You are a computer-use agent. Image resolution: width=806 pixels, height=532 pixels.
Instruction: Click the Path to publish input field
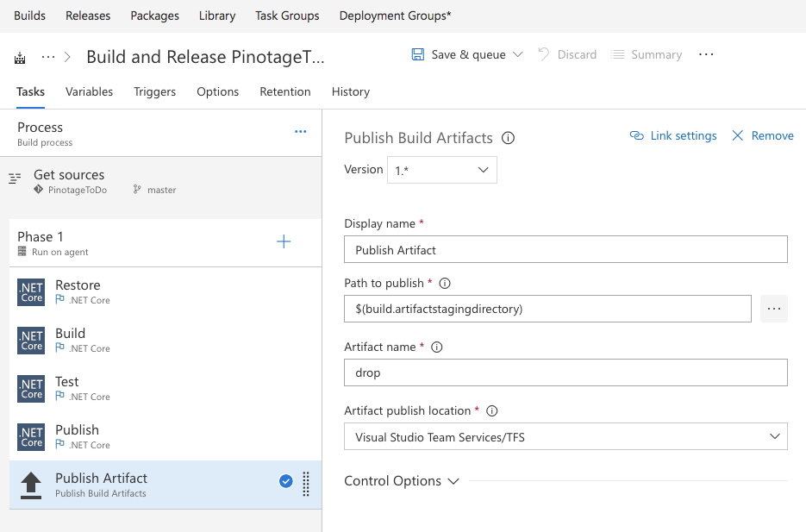click(x=548, y=309)
